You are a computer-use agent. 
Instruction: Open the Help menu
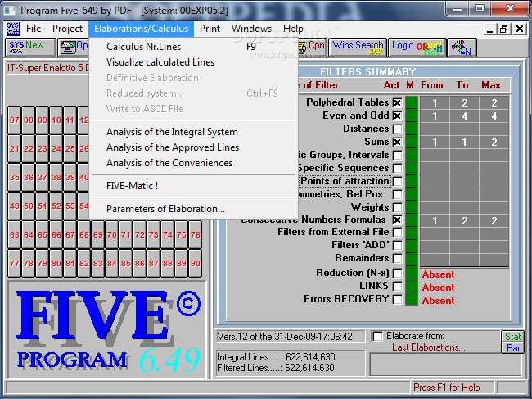293,29
